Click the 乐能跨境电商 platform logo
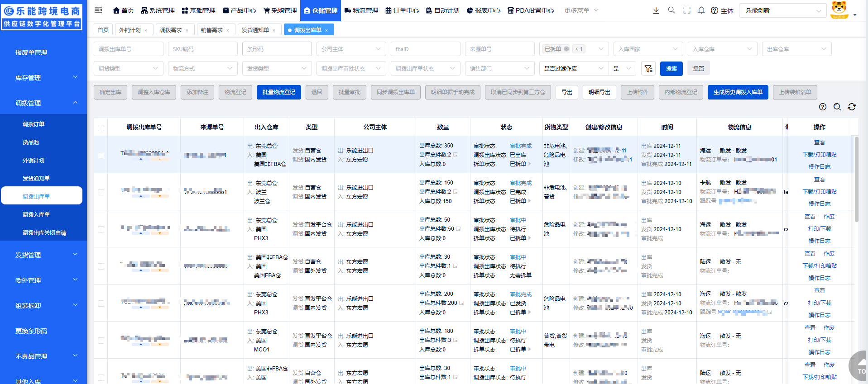 [x=42, y=16]
